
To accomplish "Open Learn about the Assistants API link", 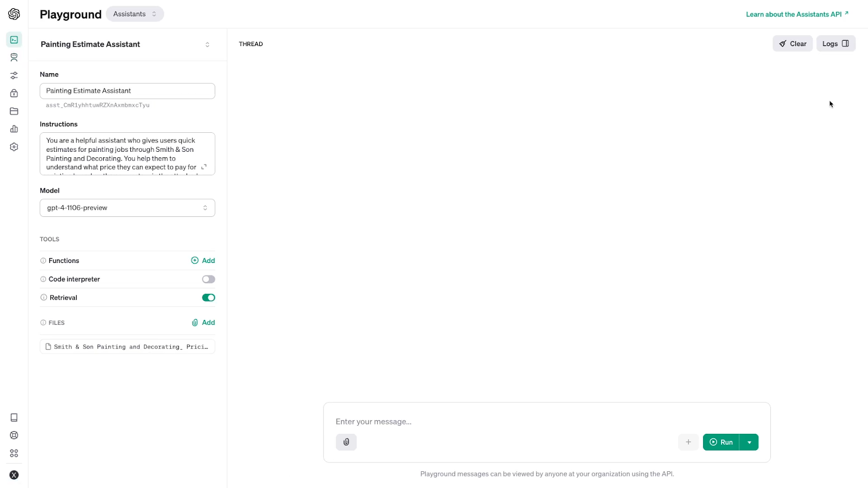I will pyautogui.click(x=797, y=14).
